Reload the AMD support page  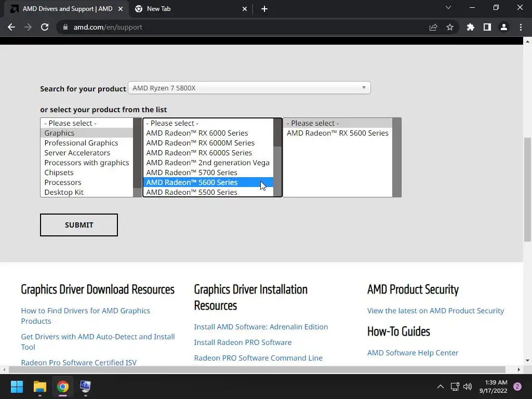[45, 27]
